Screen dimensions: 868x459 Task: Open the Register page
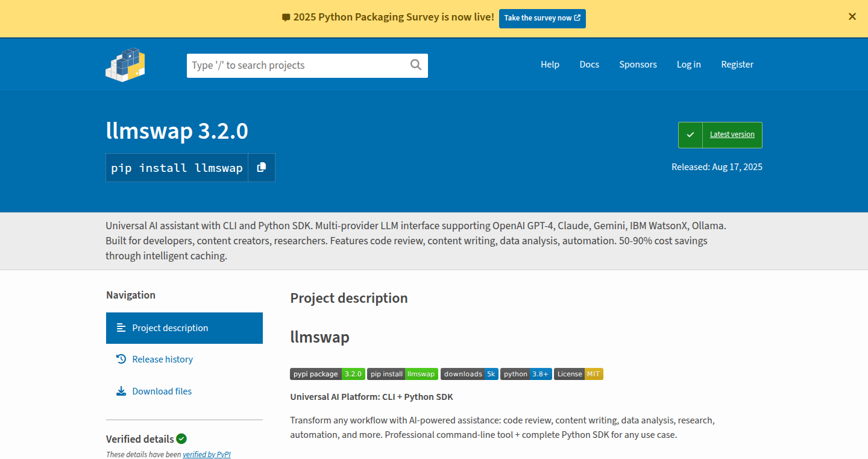[737, 65]
